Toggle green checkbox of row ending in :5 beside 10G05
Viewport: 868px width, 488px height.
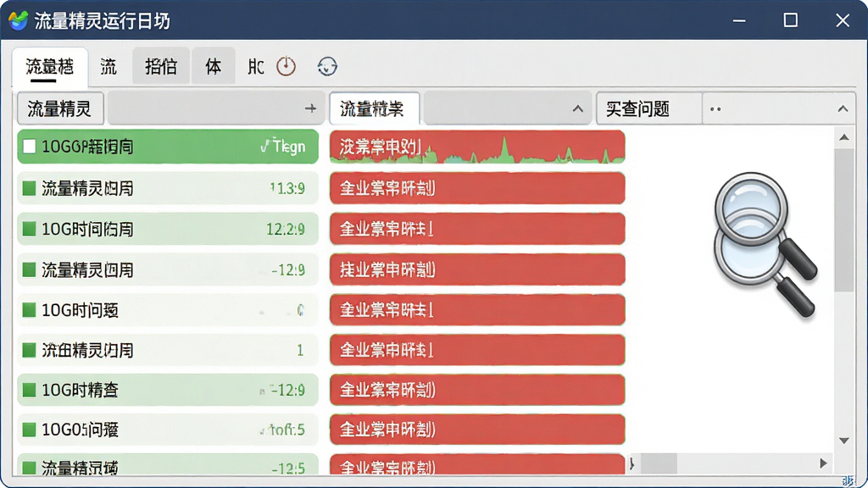pos(29,430)
